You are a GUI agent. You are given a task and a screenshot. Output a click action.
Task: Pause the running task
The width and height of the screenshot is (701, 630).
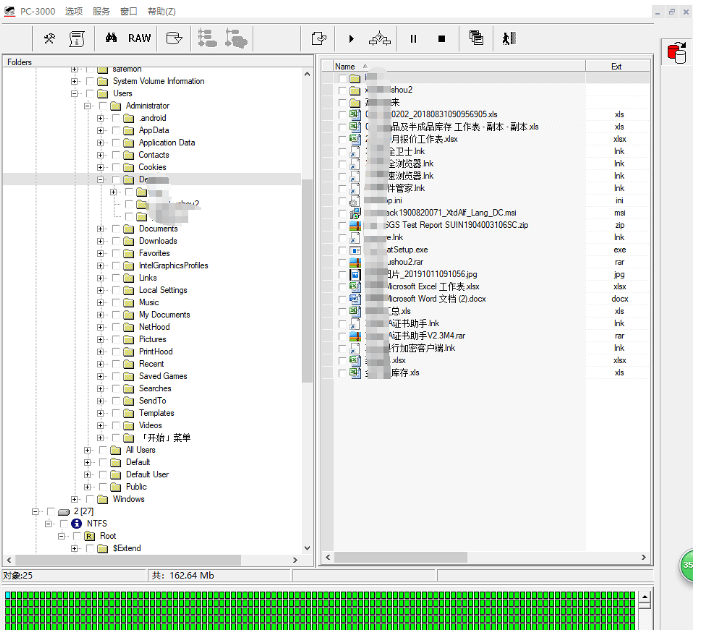pyautogui.click(x=413, y=39)
